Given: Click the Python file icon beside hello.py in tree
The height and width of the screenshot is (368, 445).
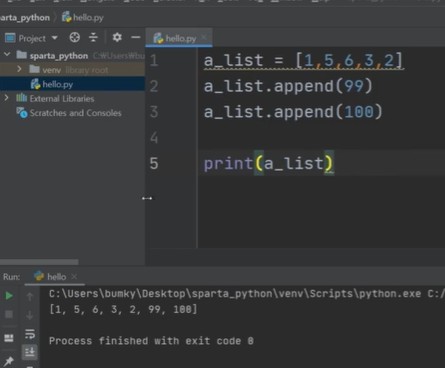Looking at the screenshot, I should click(35, 84).
